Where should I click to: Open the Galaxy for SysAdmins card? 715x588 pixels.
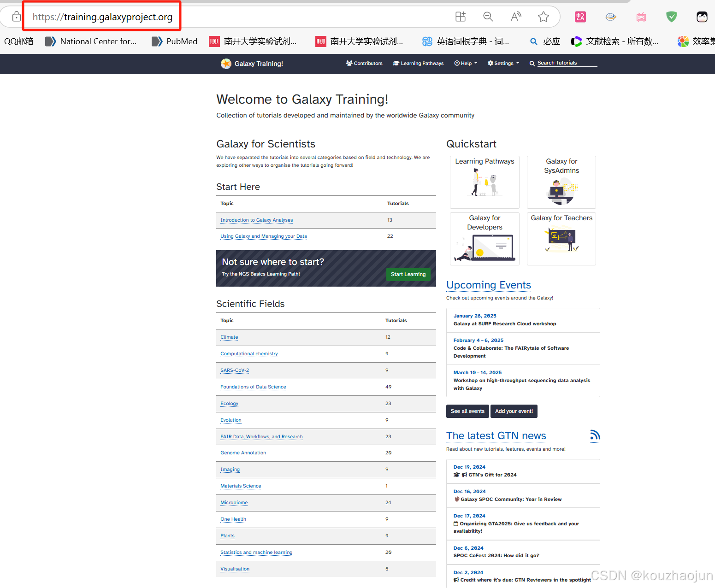click(561, 182)
